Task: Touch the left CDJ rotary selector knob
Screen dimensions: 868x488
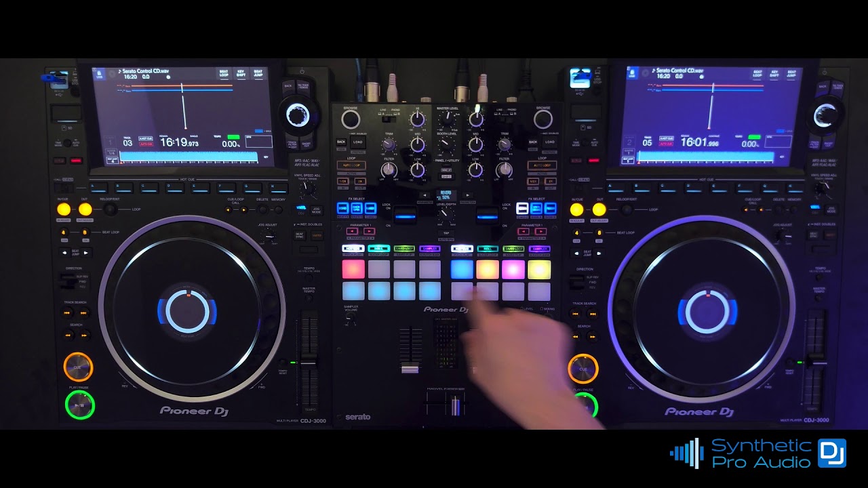Action: pos(298,115)
